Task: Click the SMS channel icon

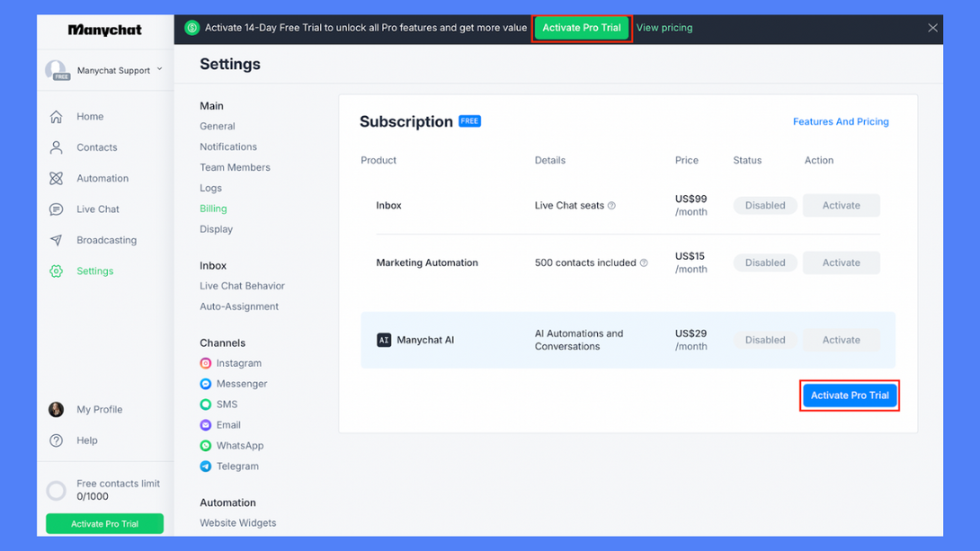Action: coord(206,404)
